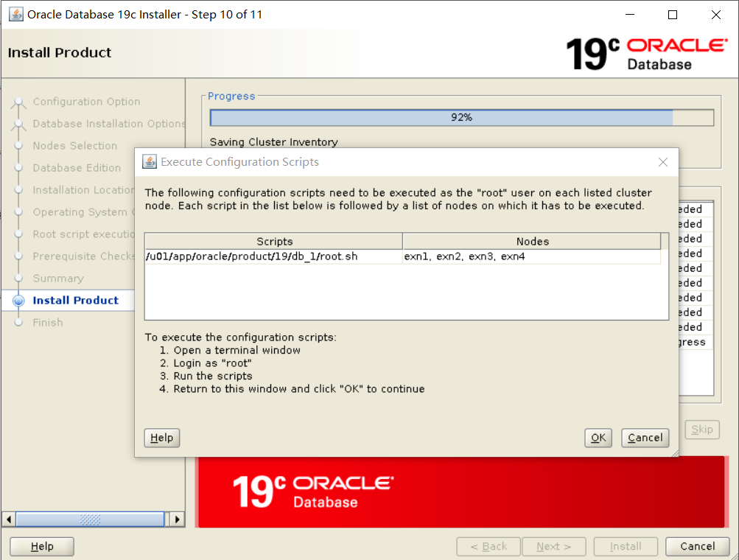Screen dimensions: 739x560
Task: Open the main installer Help button
Action: tap(42, 546)
